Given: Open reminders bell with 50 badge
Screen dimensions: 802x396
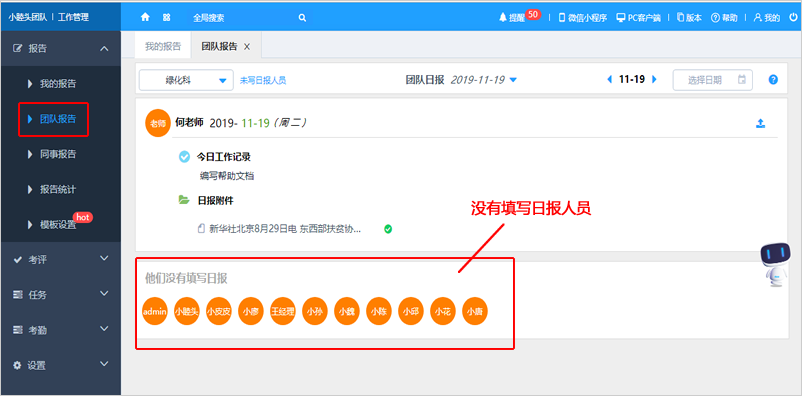Looking at the screenshot, I should tap(519, 16).
